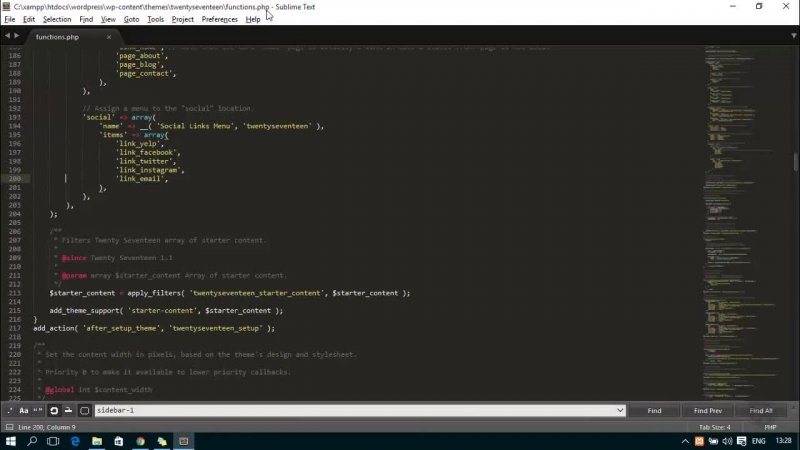The width and height of the screenshot is (800, 450).
Task: Open the Windows Start menu
Action: 11,441
